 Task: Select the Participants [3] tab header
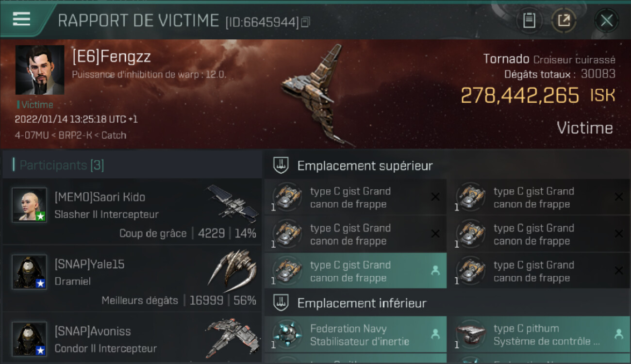62,165
